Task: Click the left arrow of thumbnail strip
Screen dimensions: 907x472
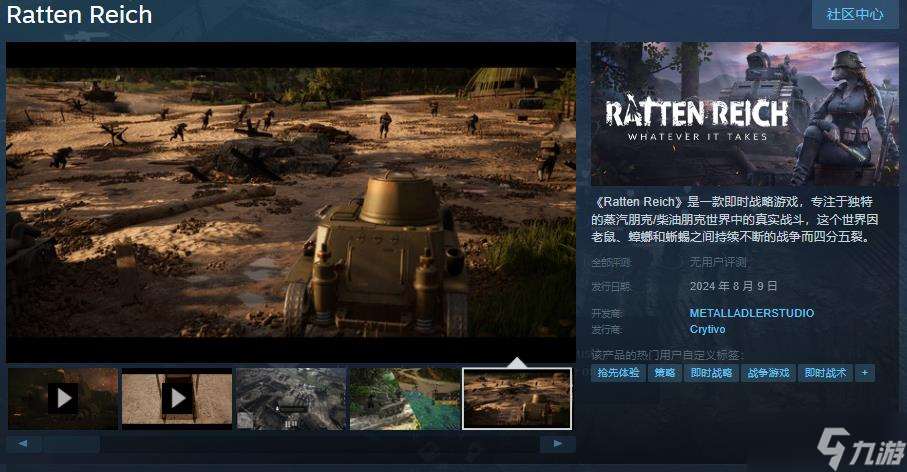Action: point(23,444)
